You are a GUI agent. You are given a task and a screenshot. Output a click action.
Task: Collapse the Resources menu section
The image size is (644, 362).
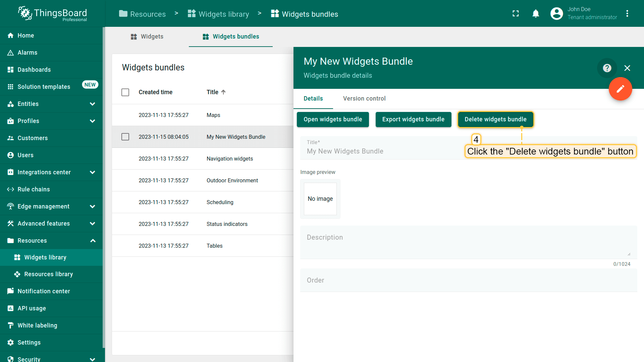(x=93, y=241)
